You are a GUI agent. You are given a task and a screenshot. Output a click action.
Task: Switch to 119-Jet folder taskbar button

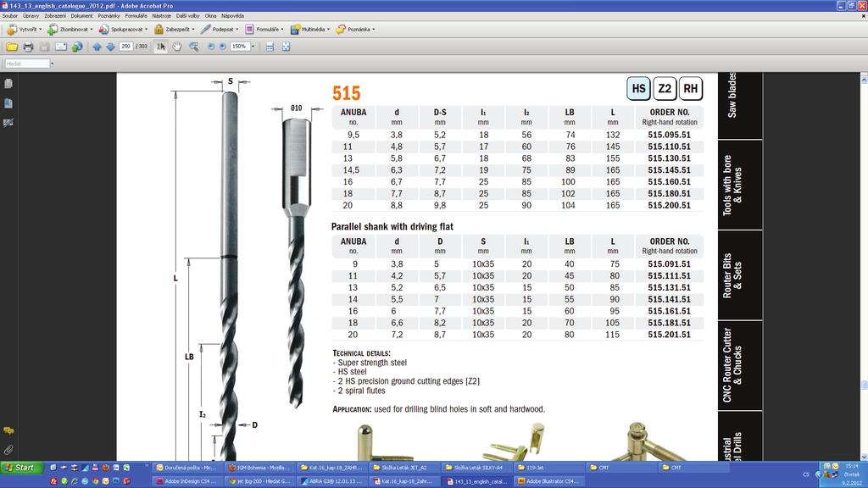(548, 468)
